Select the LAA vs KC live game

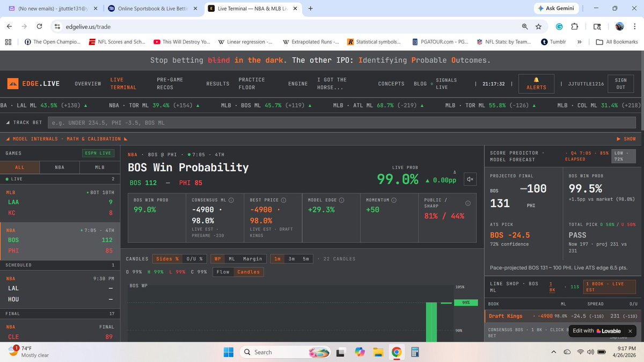pyautogui.click(x=60, y=203)
